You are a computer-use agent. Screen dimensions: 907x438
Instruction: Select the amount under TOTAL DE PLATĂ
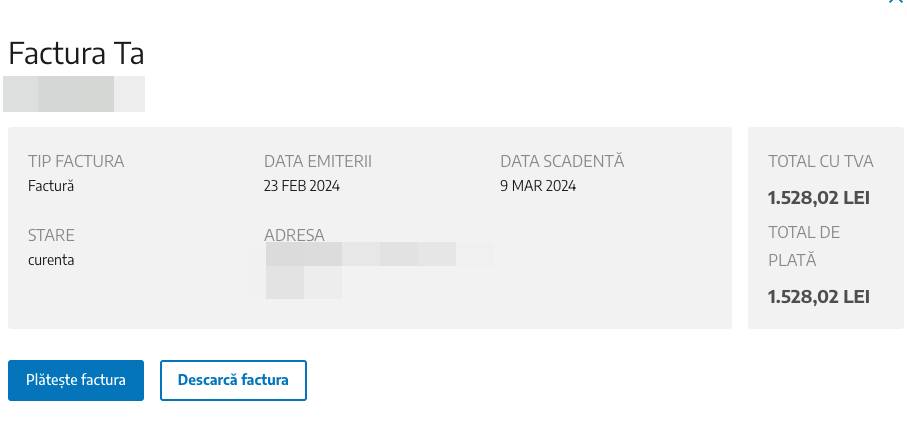[x=819, y=297]
